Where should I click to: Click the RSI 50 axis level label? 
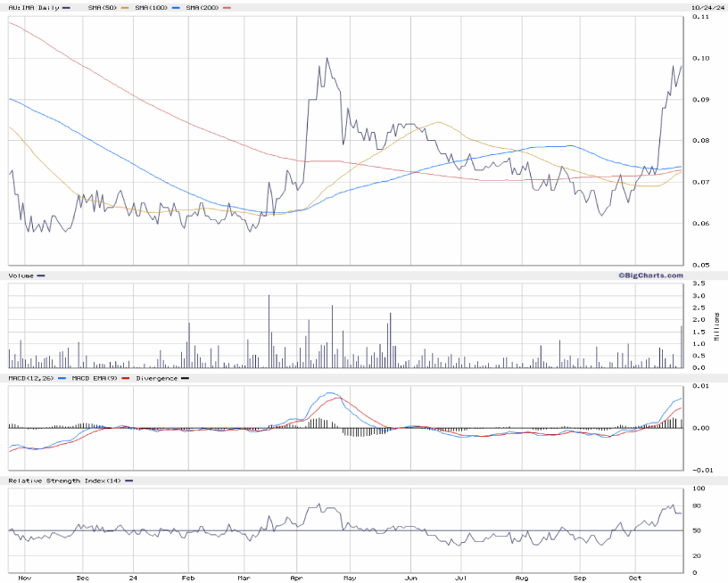click(x=697, y=531)
